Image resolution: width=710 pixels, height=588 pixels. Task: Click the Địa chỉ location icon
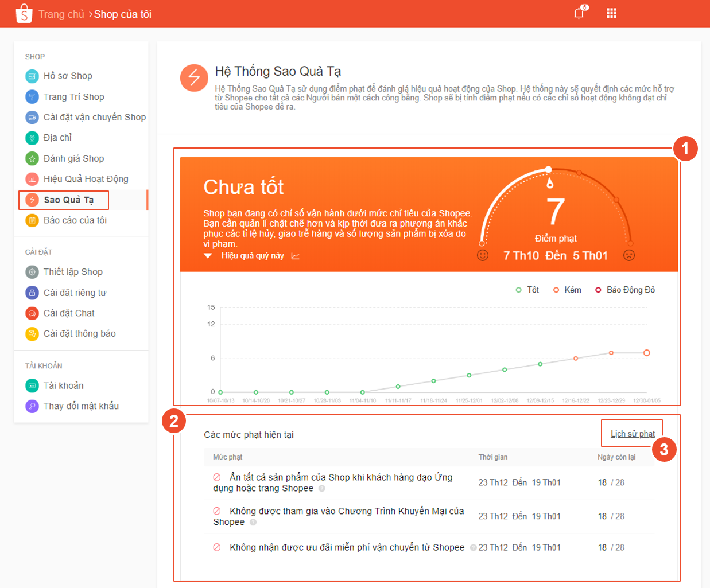click(31, 137)
